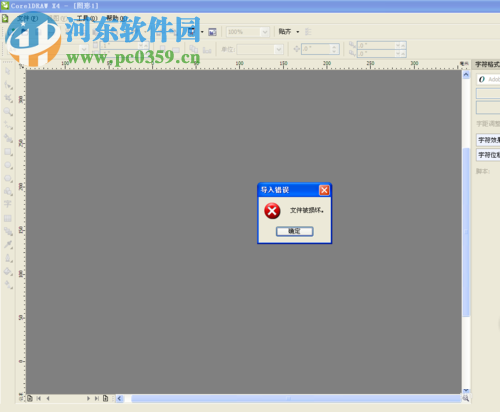Click the 字符格式 docker title
The width and height of the screenshot is (500, 412).
pos(487,64)
